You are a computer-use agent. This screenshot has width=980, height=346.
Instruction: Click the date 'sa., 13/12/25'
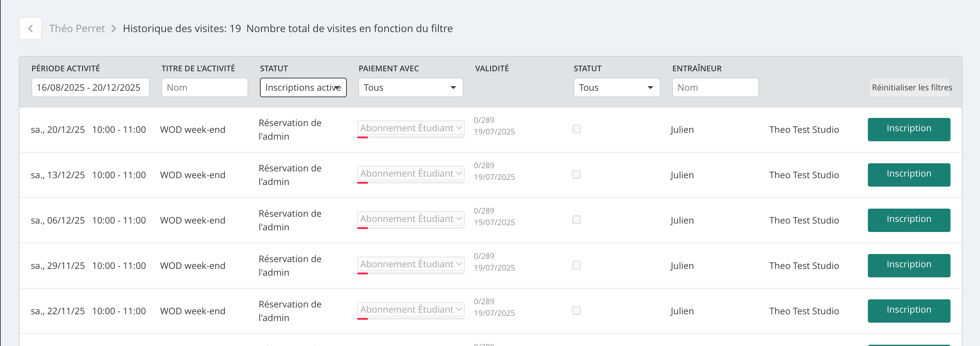pyautogui.click(x=58, y=175)
